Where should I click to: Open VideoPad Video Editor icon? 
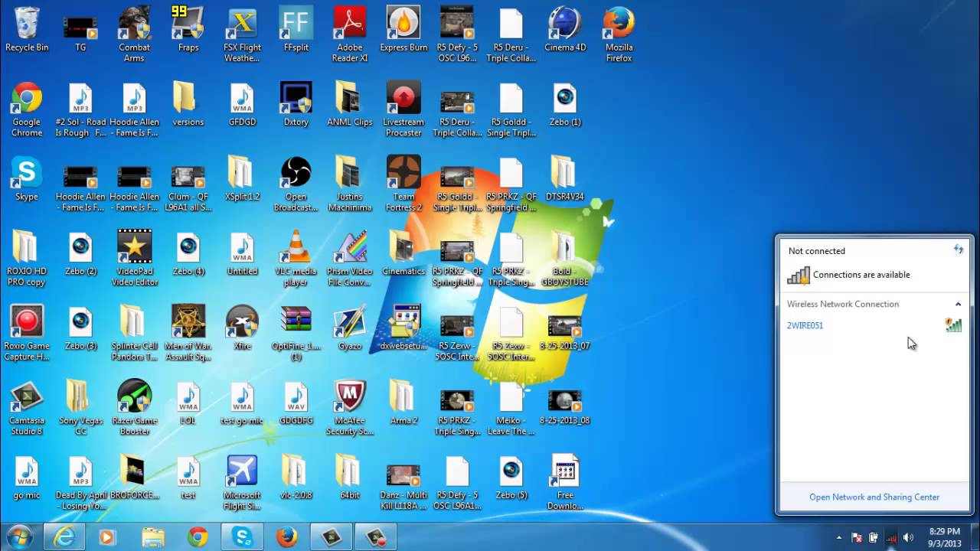coord(134,259)
